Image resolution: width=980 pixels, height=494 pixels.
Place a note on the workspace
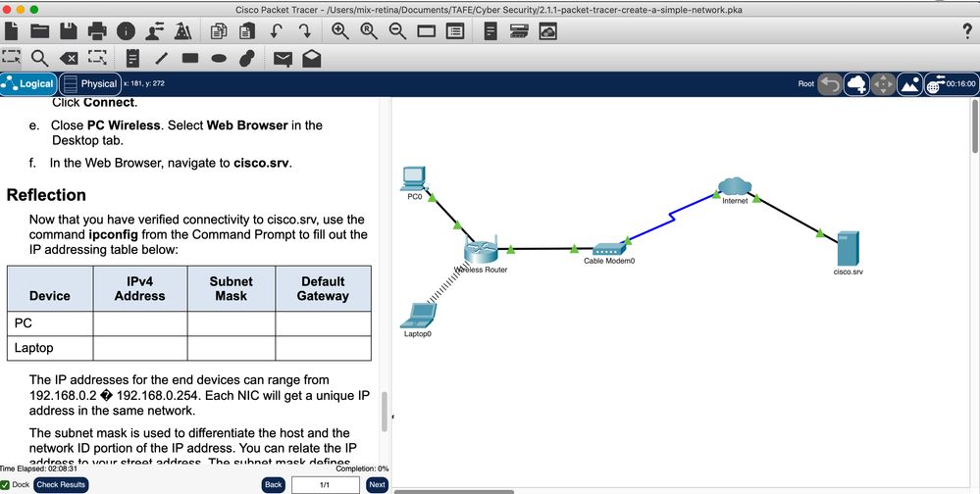pyautogui.click(x=132, y=58)
